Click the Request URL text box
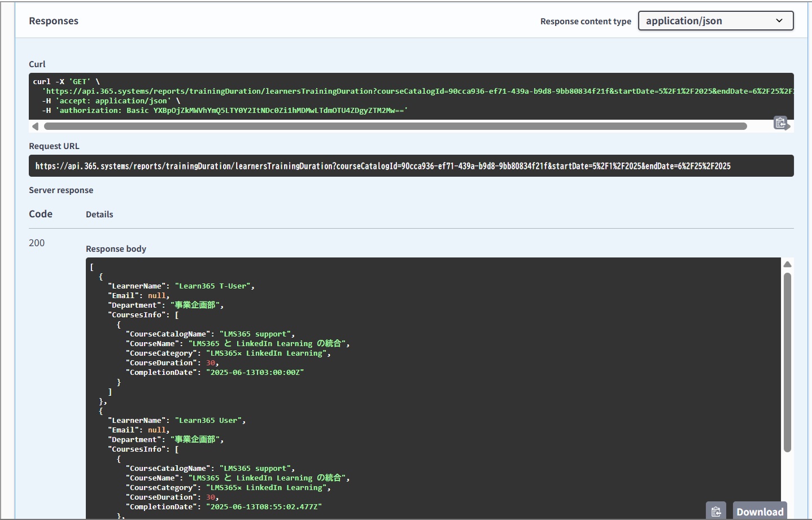 click(x=411, y=166)
